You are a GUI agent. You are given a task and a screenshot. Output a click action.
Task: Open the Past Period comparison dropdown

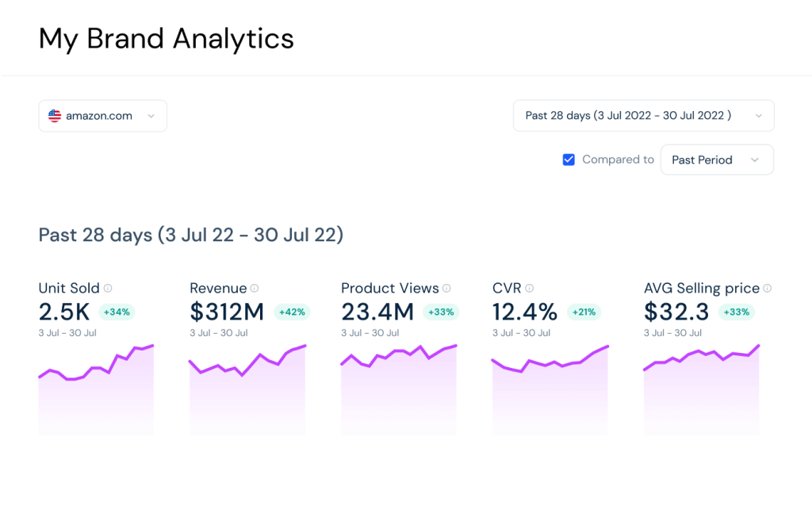click(x=717, y=159)
